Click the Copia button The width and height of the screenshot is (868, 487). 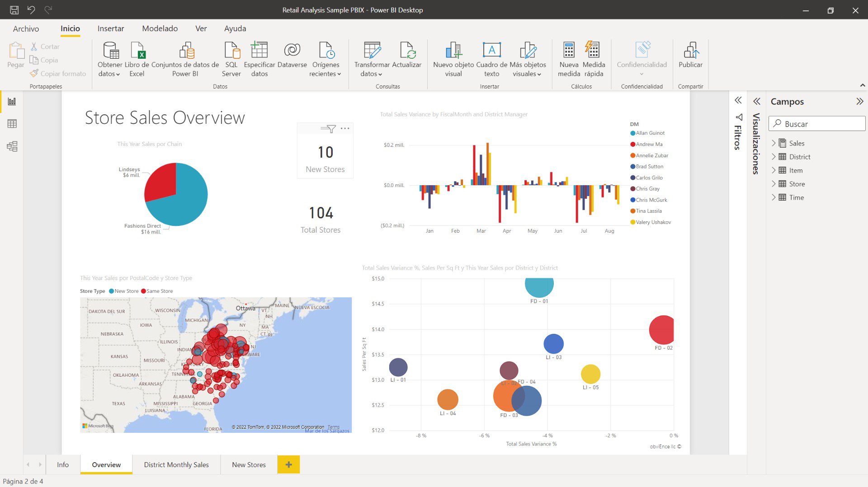pyautogui.click(x=44, y=60)
